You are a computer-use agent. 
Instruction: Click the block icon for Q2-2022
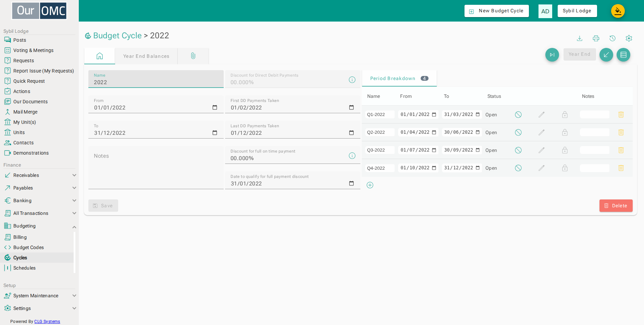tap(518, 132)
